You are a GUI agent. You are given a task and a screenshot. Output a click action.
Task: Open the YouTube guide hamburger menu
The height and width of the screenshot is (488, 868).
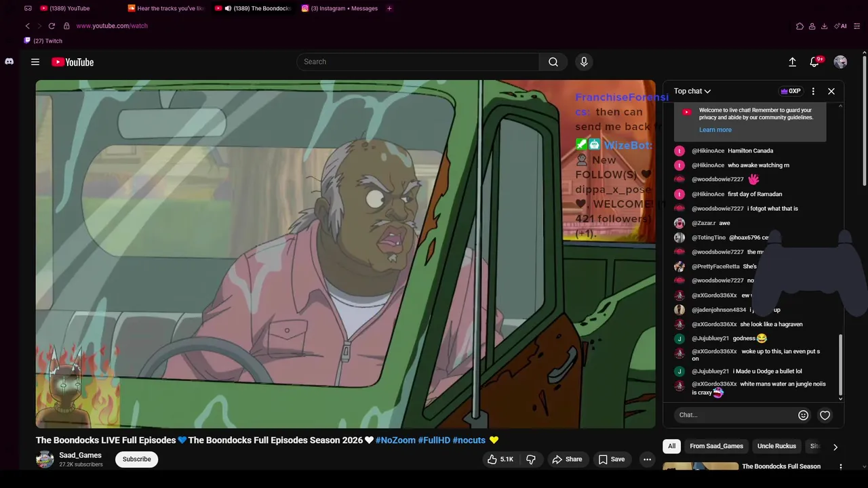[35, 62]
